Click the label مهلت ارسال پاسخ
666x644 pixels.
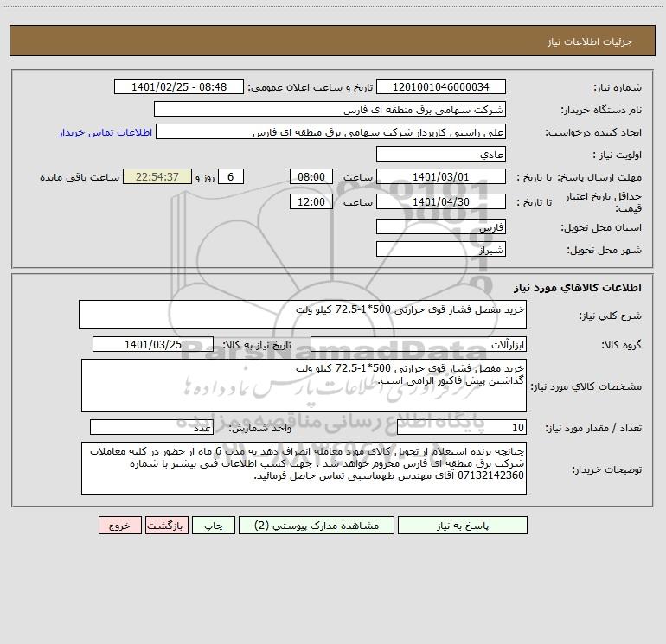[599, 177]
